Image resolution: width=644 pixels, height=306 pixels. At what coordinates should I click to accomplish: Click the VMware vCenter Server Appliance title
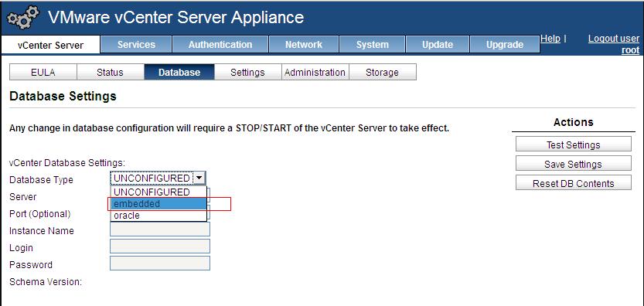(x=175, y=18)
